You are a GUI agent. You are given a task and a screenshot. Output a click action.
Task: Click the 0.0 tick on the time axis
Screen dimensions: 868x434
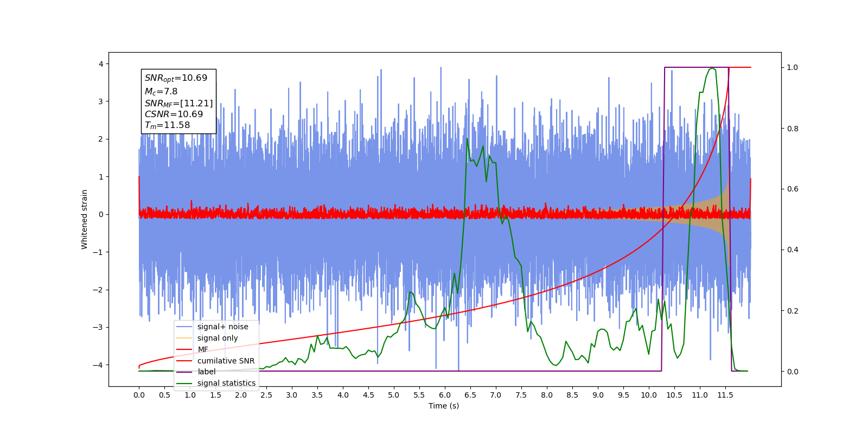[x=139, y=395]
